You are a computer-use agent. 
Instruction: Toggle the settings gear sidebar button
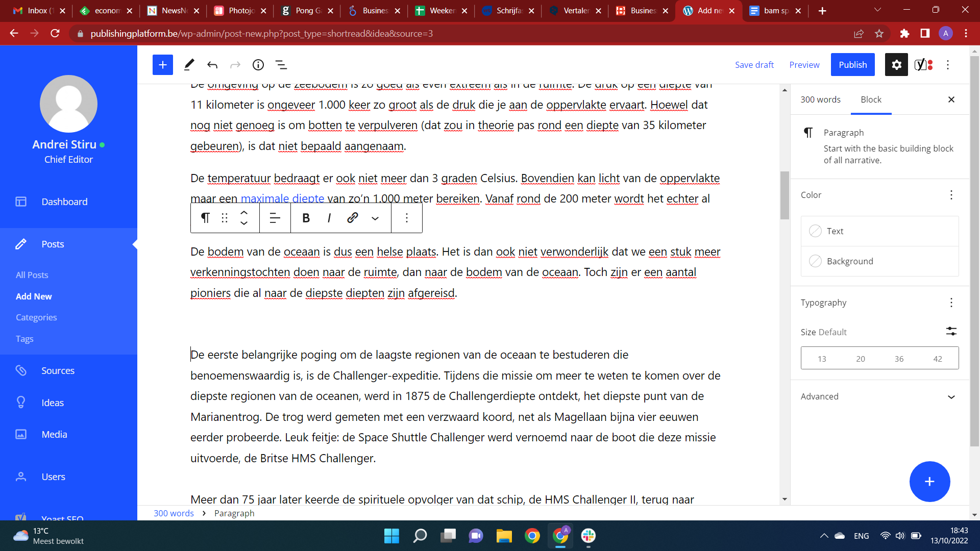896,65
